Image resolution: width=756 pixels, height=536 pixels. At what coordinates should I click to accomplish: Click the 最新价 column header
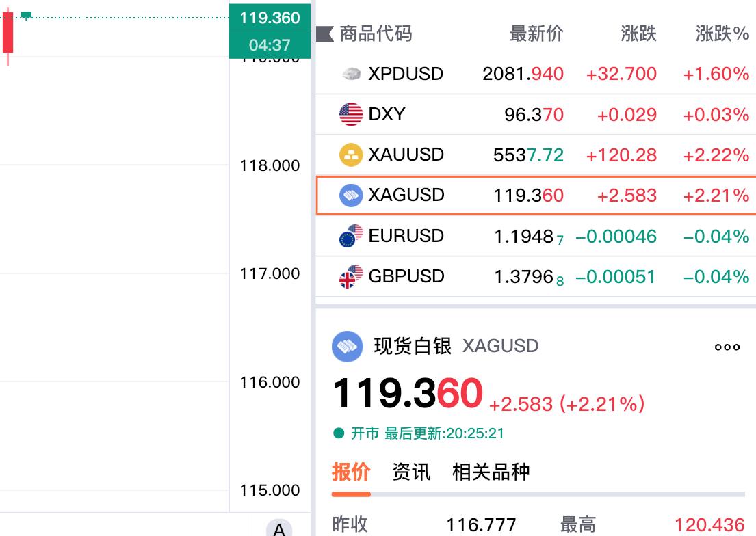(535, 33)
